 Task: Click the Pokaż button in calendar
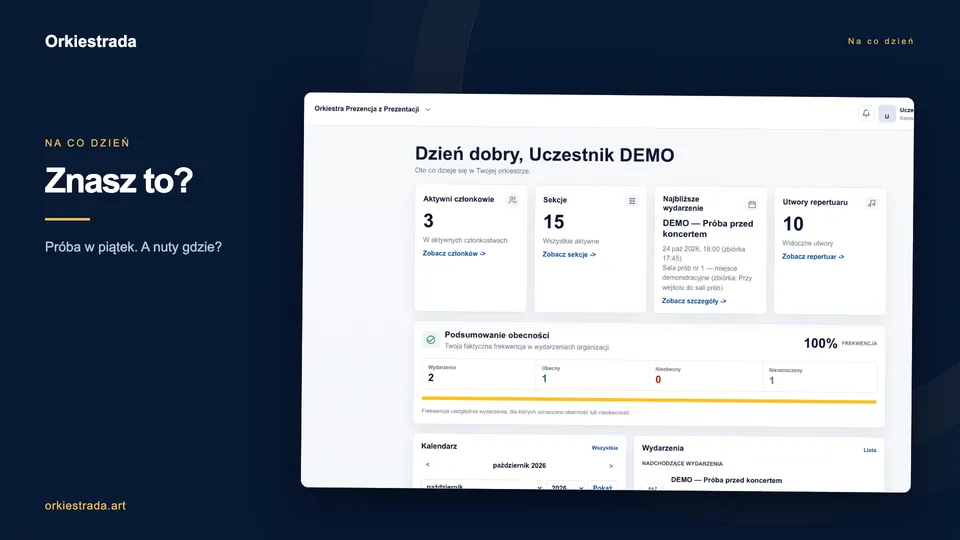[x=602, y=487]
